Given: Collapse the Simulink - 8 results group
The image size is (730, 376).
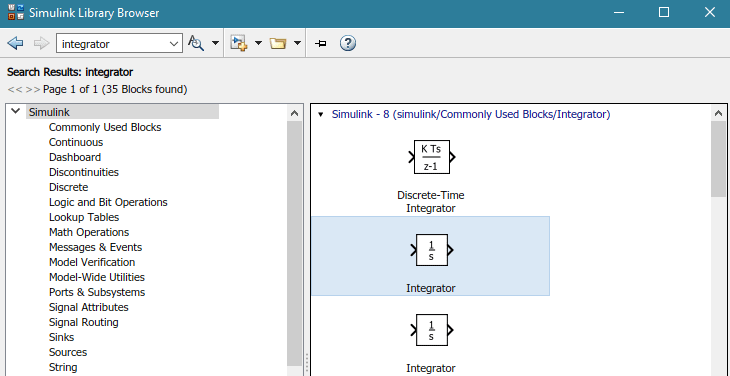Looking at the screenshot, I should pos(320,114).
